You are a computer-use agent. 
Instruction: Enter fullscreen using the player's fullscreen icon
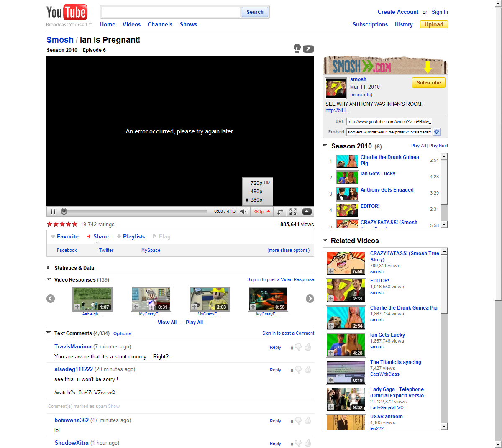293,212
